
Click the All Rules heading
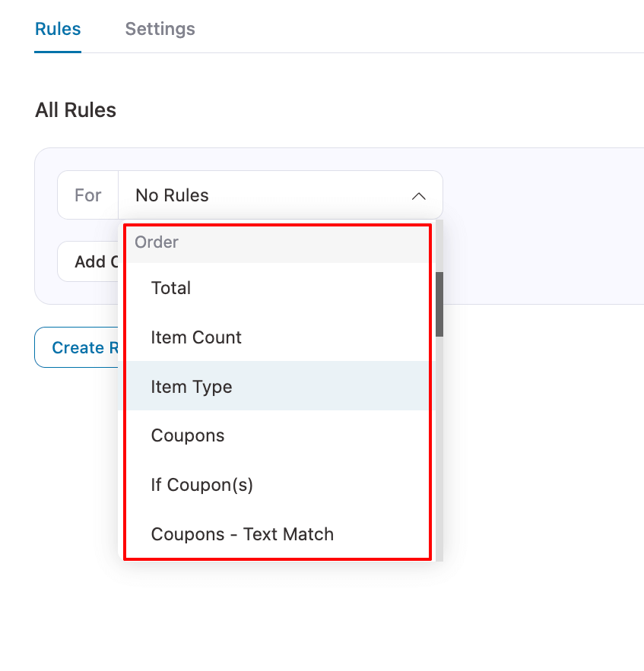75,110
